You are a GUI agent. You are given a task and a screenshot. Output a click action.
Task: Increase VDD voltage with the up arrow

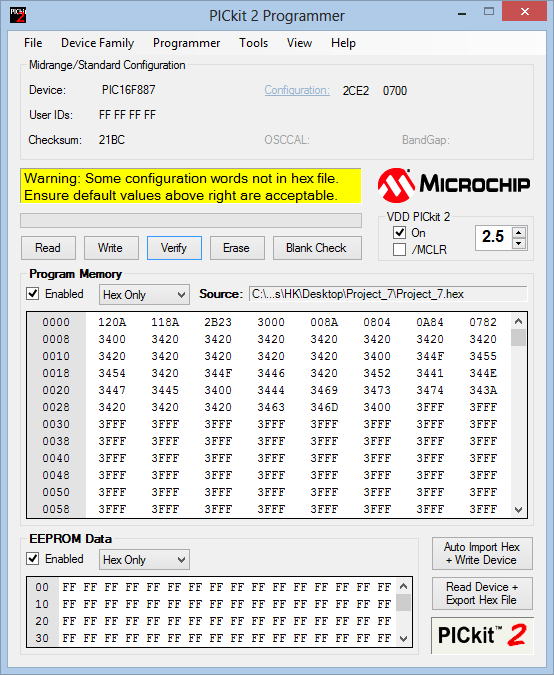[519, 233]
